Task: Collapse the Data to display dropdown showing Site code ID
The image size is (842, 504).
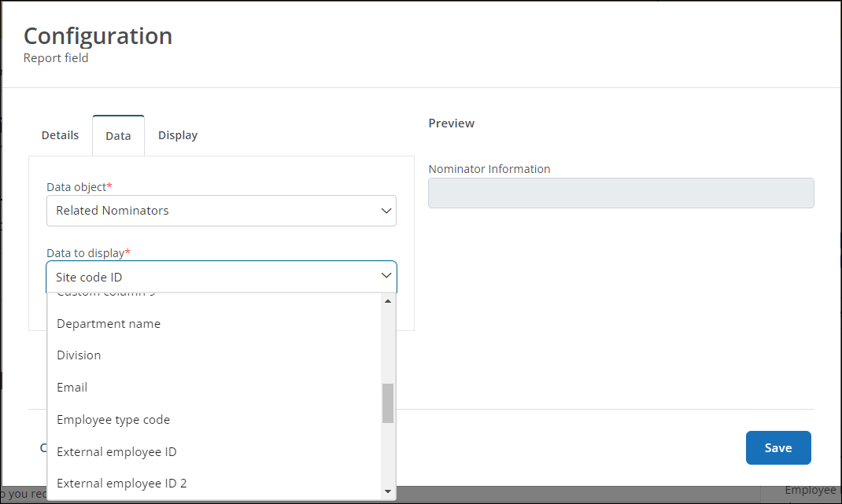Action: pyautogui.click(x=221, y=277)
